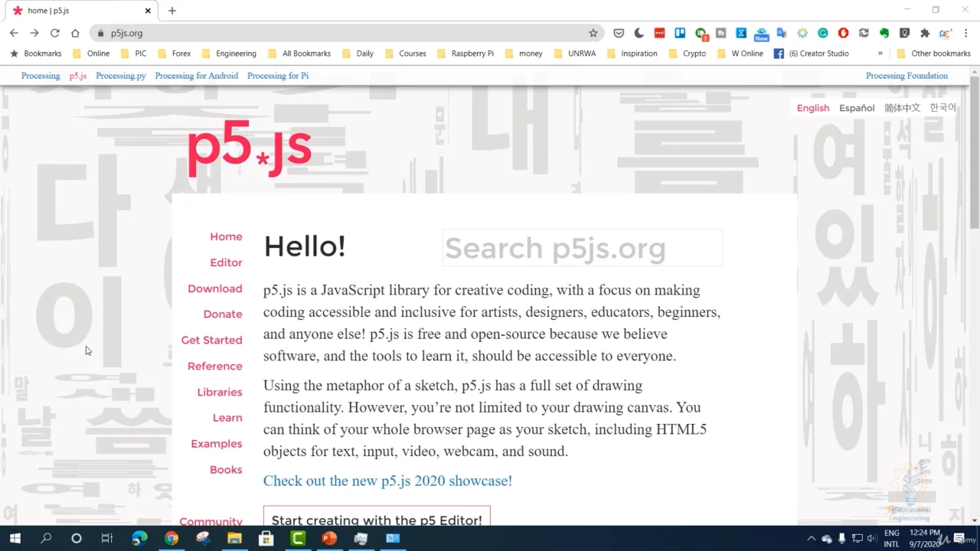Open the Engineering bookmarks folder
Viewport: 980px width, 551px height.
pos(229,54)
